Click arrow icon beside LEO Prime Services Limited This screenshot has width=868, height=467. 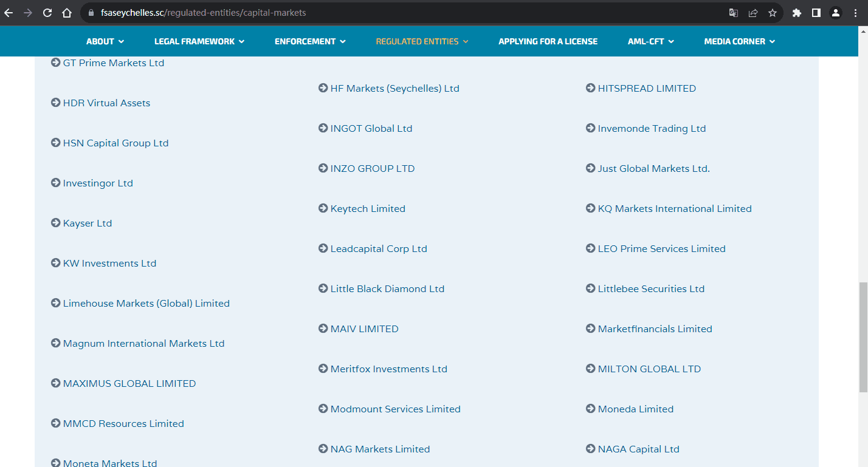(x=591, y=248)
